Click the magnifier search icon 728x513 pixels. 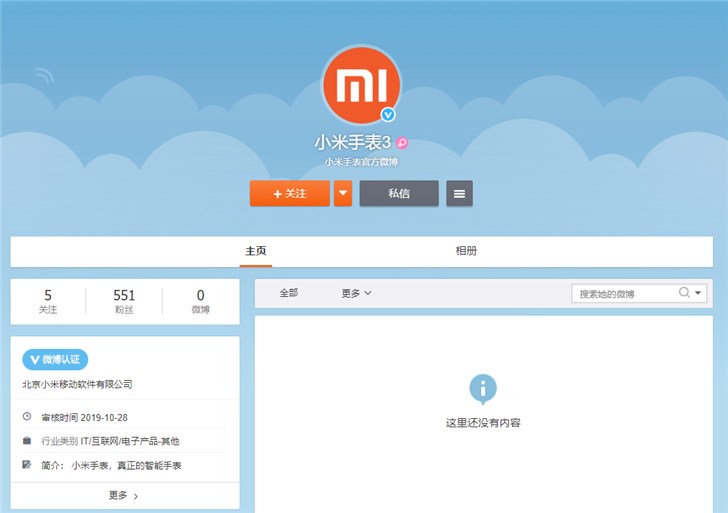684,292
